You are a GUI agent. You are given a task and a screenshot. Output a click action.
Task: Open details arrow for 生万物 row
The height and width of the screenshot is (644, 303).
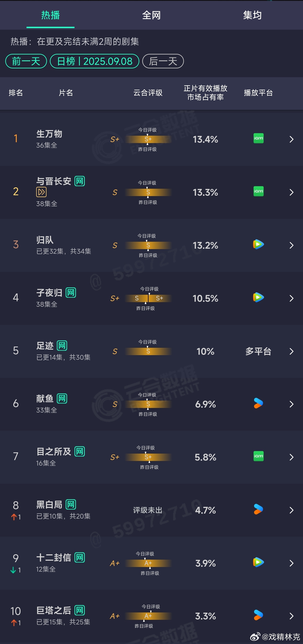[291, 139]
